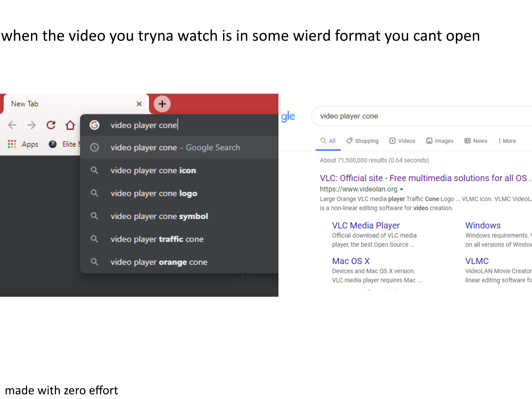The height and width of the screenshot is (399, 532).
Task: Click the new tab plus button
Action: (162, 104)
